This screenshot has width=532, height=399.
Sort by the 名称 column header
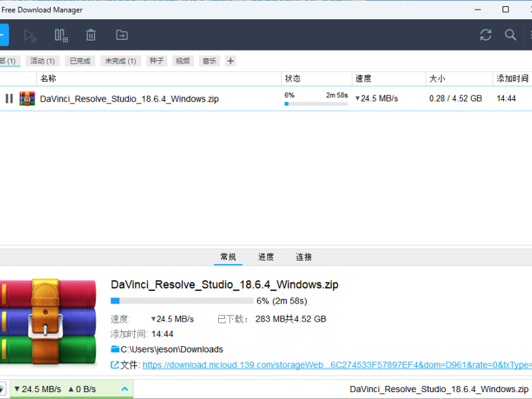point(159,79)
